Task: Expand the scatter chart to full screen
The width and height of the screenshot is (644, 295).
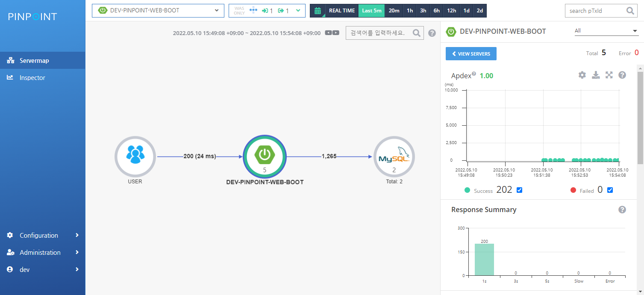Action: coord(609,75)
